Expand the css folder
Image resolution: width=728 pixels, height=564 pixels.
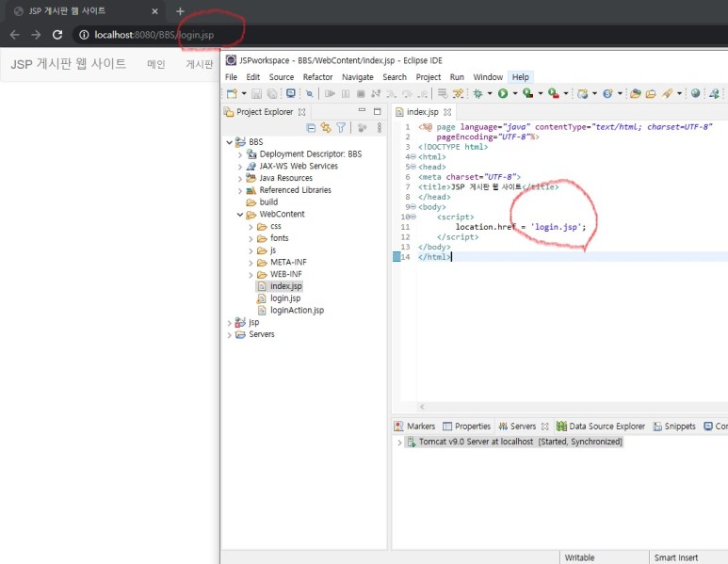[x=251, y=227]
